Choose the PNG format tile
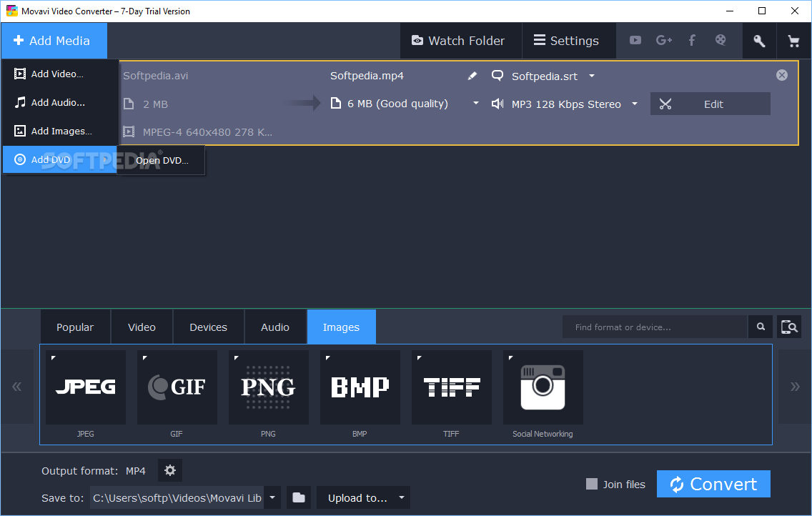The height and width of the screenshot is (516, 812). coord(268,387)
